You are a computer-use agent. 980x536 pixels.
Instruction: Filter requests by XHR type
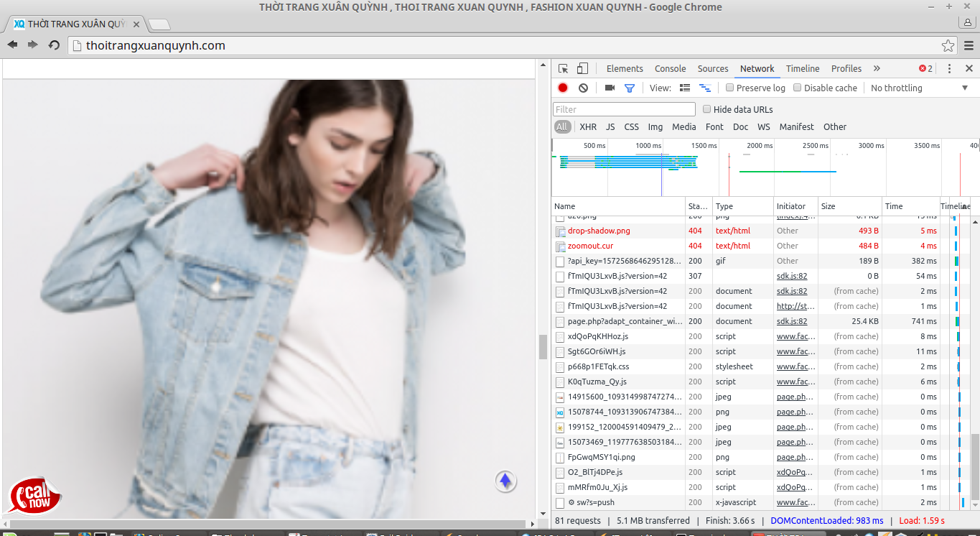pos(588,126)
